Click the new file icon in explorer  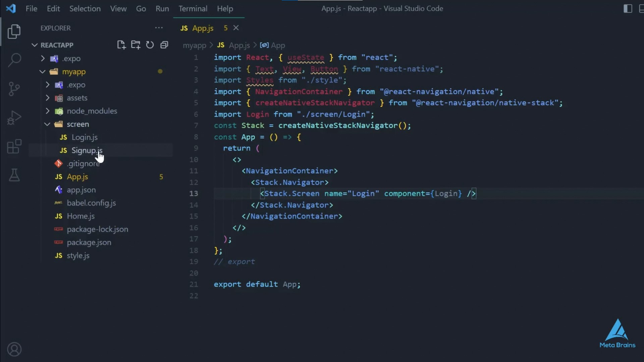(121, 45)
